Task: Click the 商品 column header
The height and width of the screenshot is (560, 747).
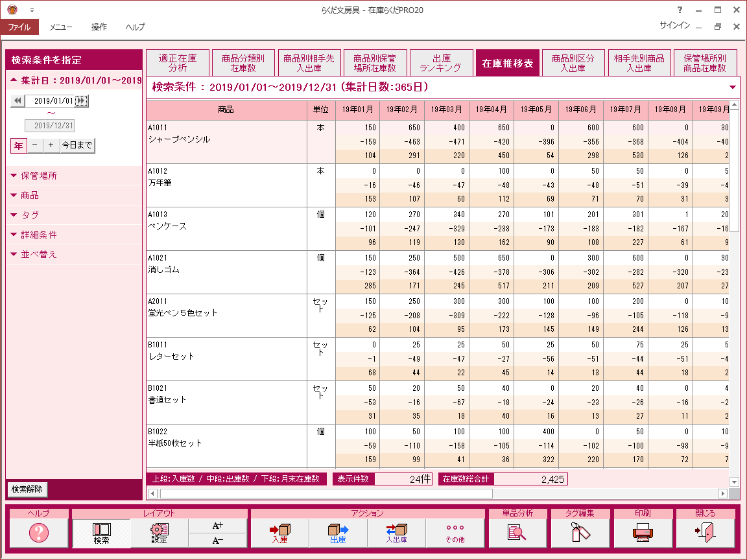Action: click(x=226, y=110)
